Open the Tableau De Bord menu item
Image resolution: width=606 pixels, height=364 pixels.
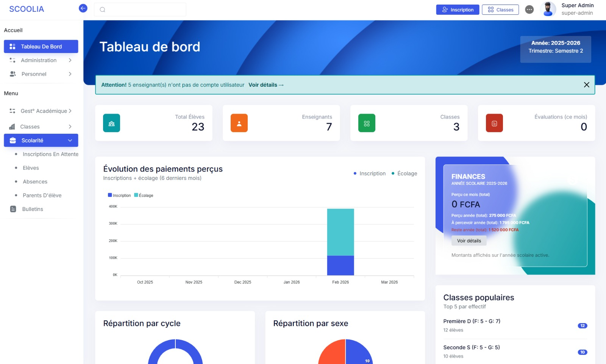[41, 46]
